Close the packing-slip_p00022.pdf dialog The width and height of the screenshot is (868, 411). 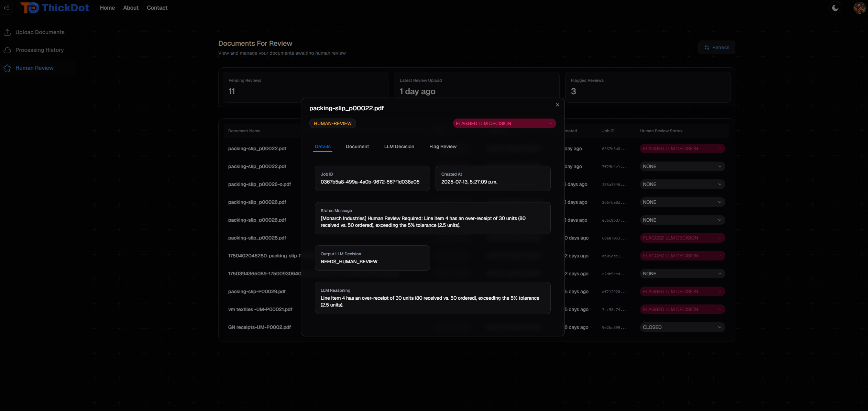point(557,105)
